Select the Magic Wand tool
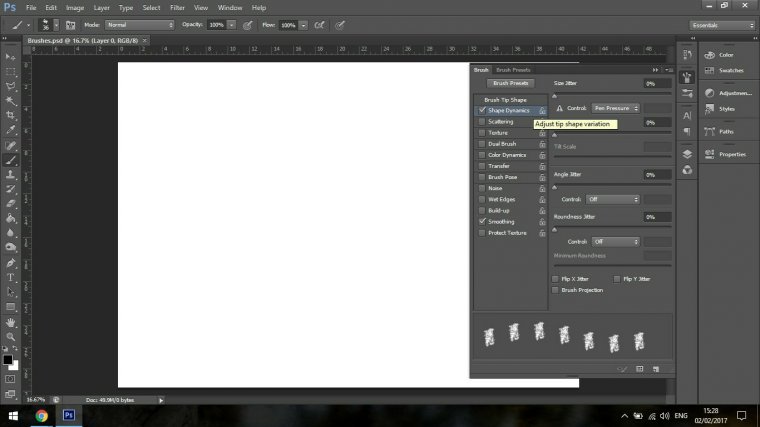This screenshot has width=760, height=427. pos(10,101)
